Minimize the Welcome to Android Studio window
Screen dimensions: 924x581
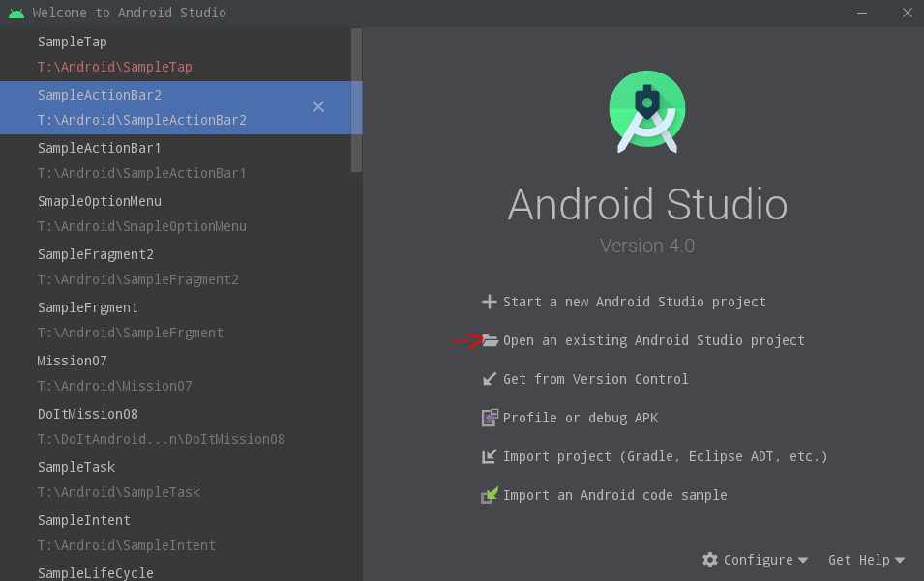point(862,13)
